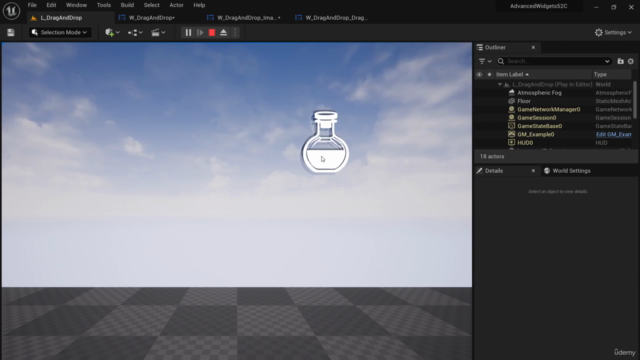This screenshot has width=640, height=360.
Task: Click the Unreal Engine logo icon
Action: pyautogui.click(x=11, y=11)
